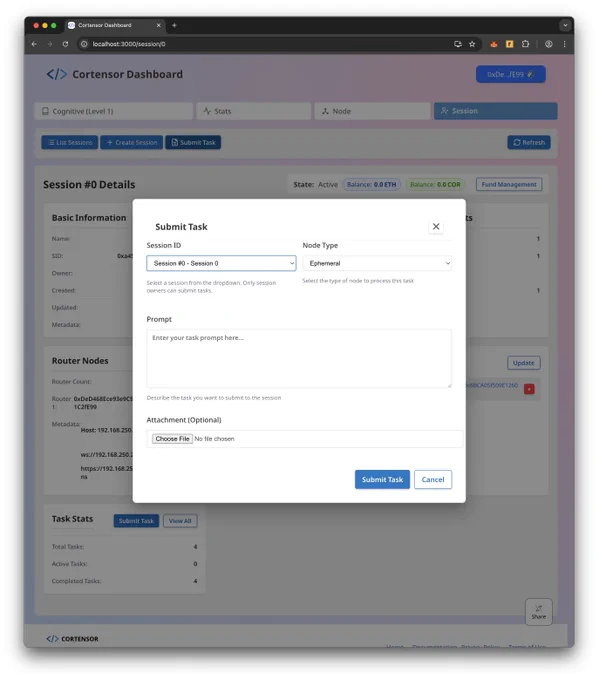Switch to the Cognitive (Level 1) tab

pyautogui.click(x=114, y=111)
